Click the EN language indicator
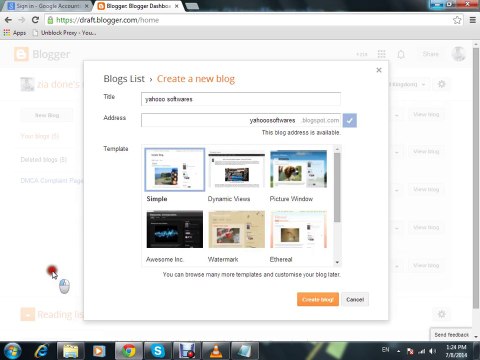 (385, 350)
